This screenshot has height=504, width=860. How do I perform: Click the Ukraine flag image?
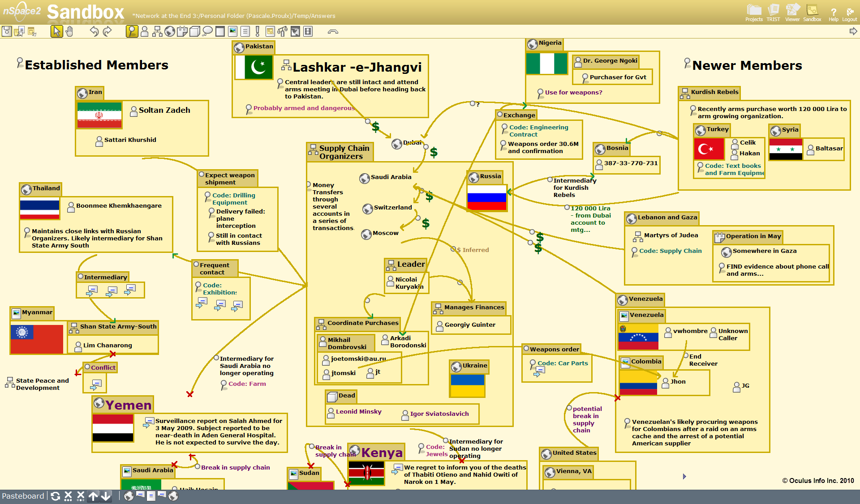[467, 386]
